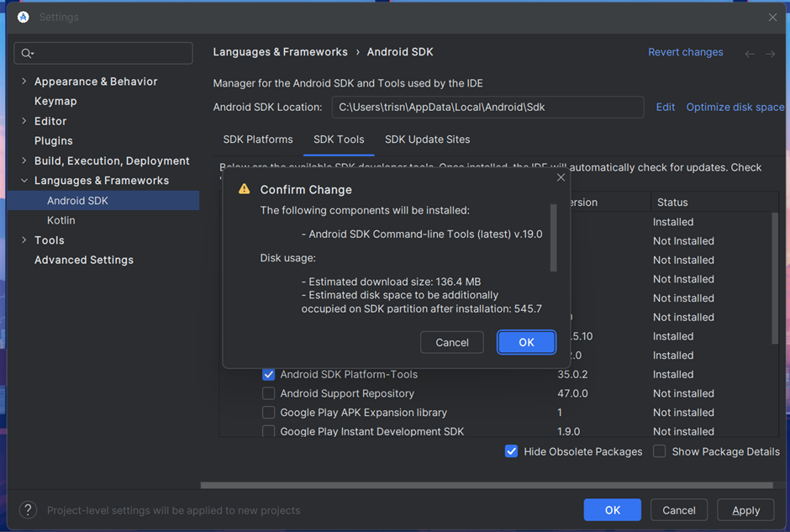Image resolution: width=790 pixels, height=532 pixels.
Task: Expand Build, Execution, Deployment section
Action: tap(24, 161)
